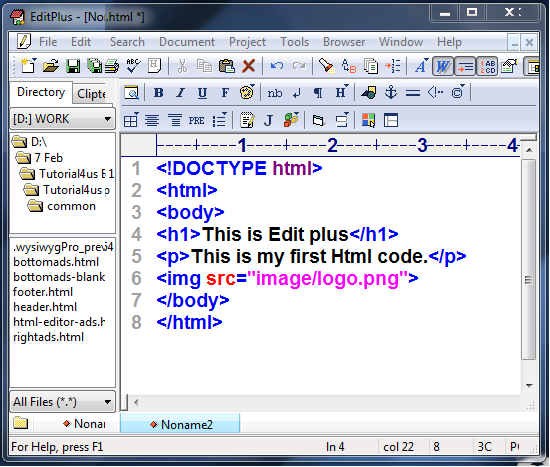Screen dimensions: 550x467
Task: Insert script J icon
Action: 269,121
